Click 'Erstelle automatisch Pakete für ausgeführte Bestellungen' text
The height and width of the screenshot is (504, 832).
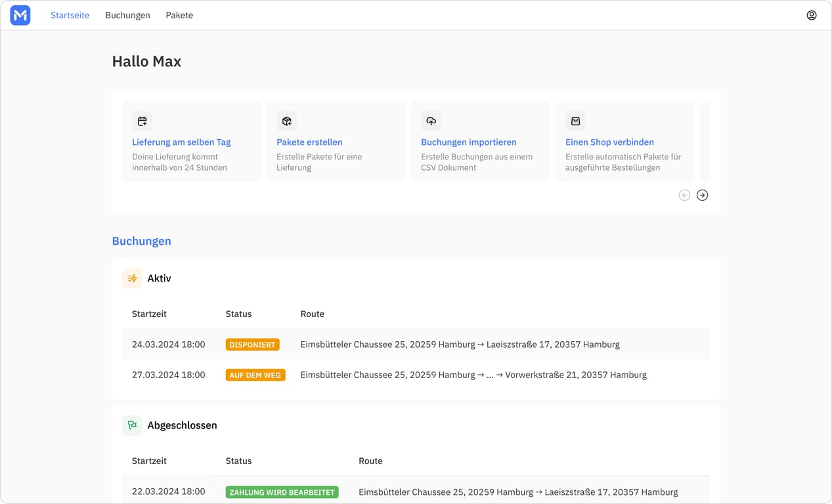[623, 162]
